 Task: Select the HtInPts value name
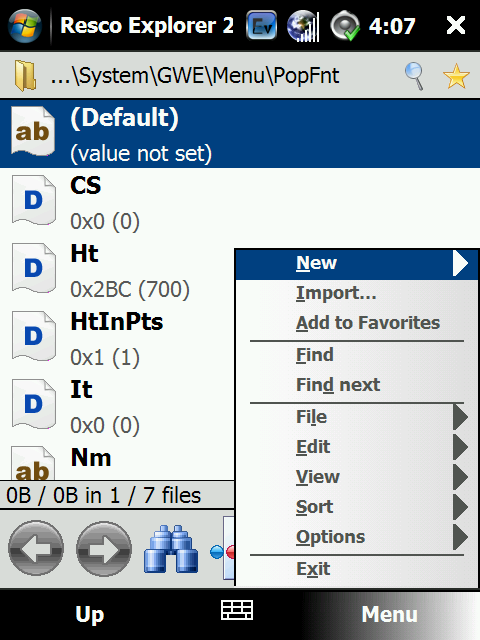[117, 322]
